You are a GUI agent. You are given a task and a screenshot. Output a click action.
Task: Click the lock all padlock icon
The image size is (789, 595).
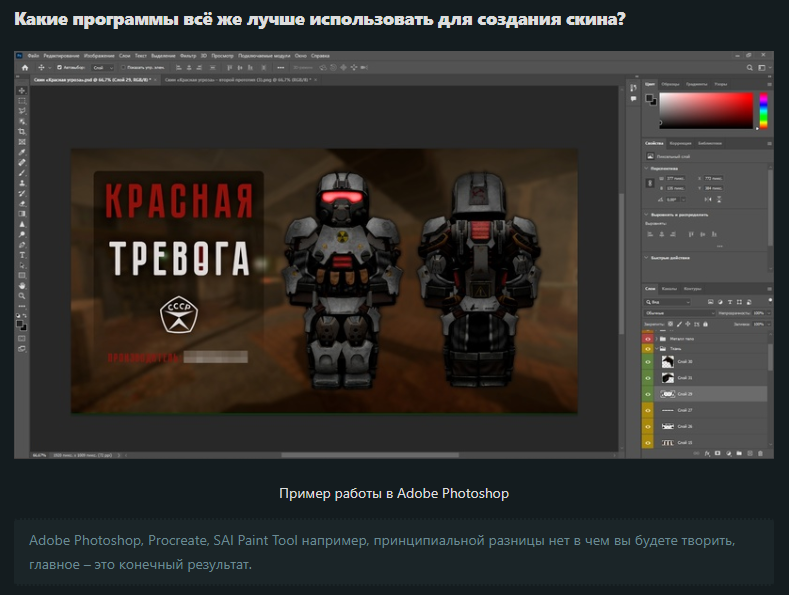[705, 324]
